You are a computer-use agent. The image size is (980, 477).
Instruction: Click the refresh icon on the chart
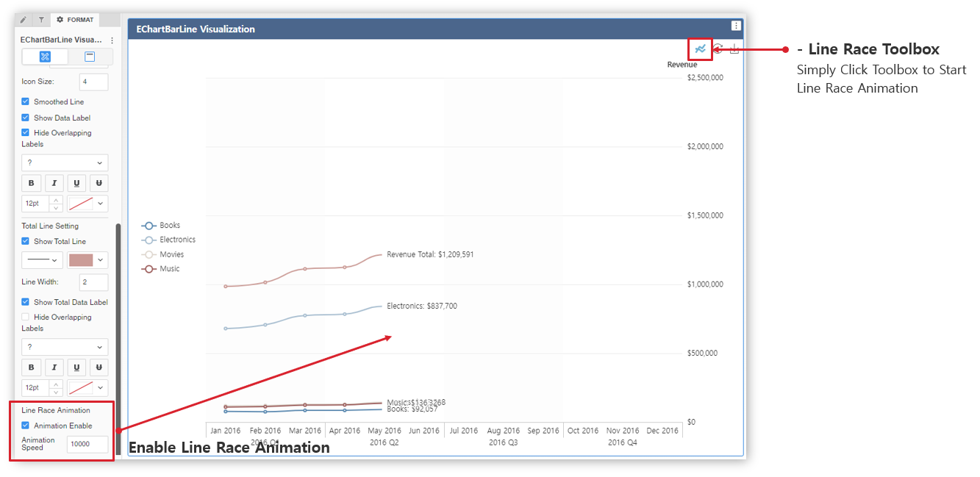click(718, 49)
